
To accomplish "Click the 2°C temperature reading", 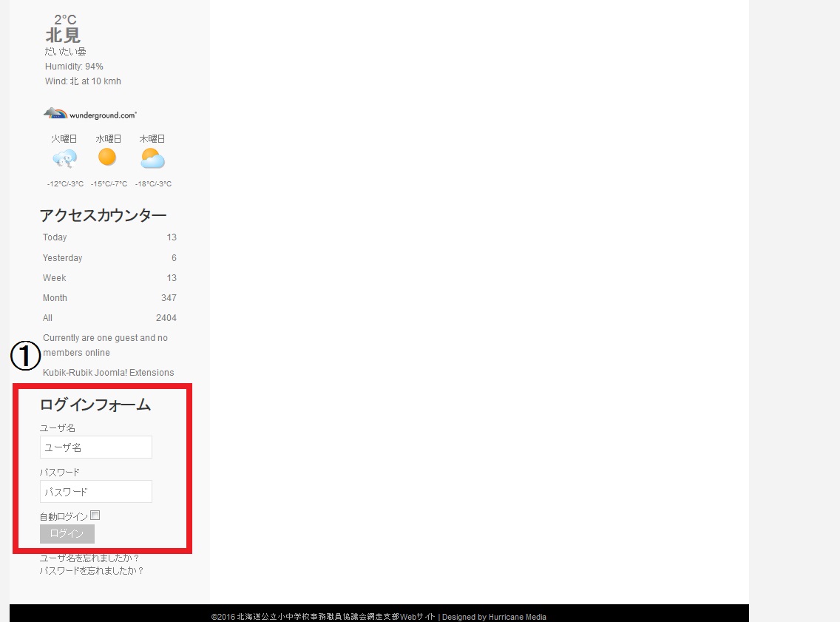I will tap(65, 20).
